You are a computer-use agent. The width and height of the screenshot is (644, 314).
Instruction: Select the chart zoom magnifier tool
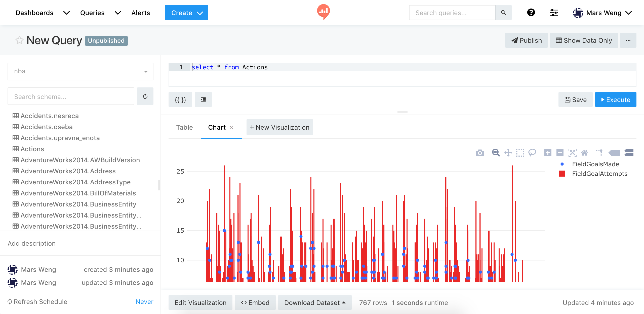(496, 153)
